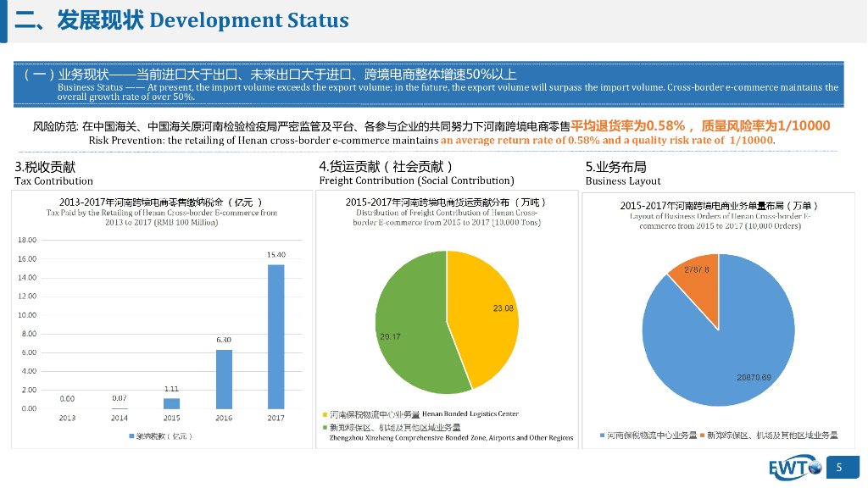Click the 'Freight Contribution (Social Contribution)' heading
Viewport: 868px width, 488px height.
(x=416, y=180)
